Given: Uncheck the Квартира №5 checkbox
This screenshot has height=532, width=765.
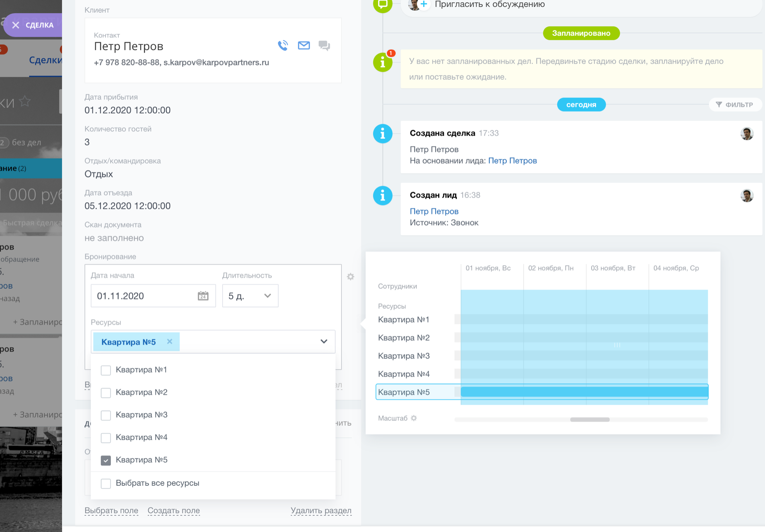Looking at the screenshot, I should [x=106, y=460].
